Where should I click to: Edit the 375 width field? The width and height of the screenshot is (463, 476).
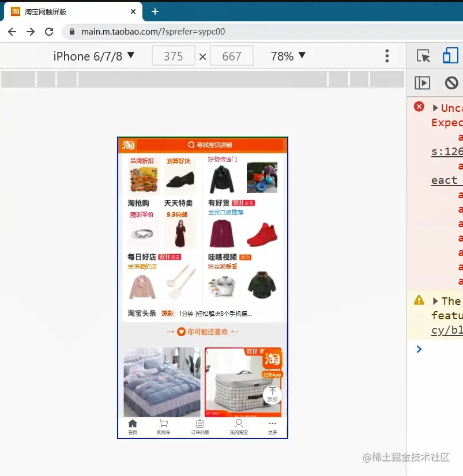click(x=174, y=56)
